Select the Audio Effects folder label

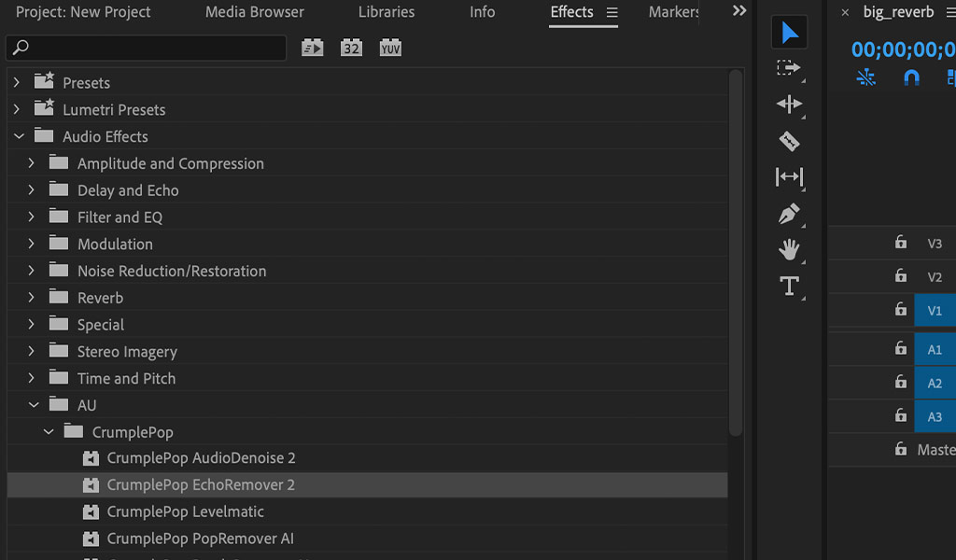(x=105, y=136)
